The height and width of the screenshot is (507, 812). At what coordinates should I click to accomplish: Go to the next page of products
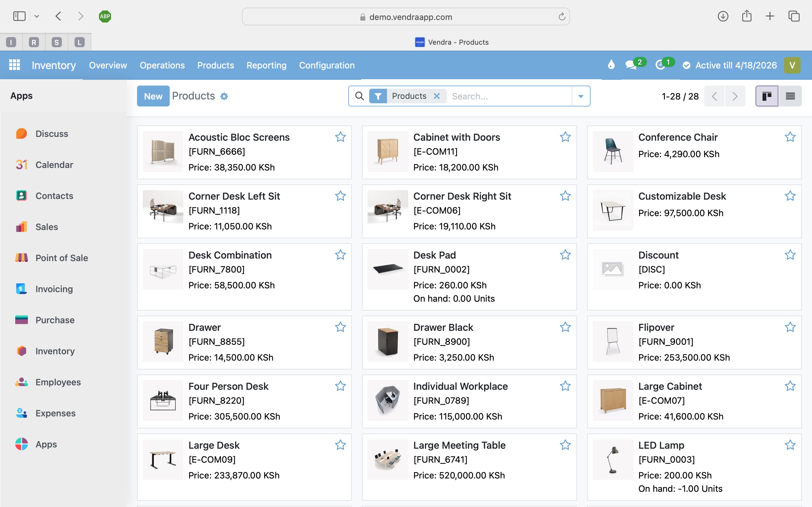[x=735, y=96]
